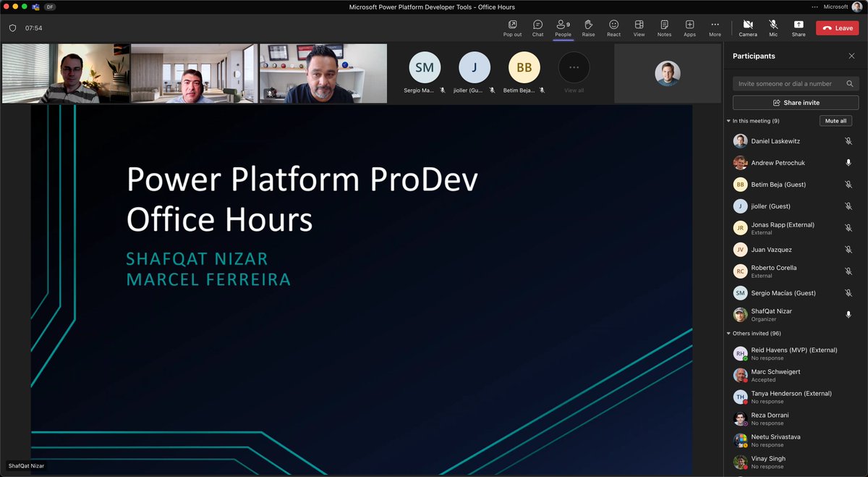Image resolution: width=868 pixels, height=477 pixels.
Task: Select the first video thumbnail with striped shirt
Action: point(66,73)
